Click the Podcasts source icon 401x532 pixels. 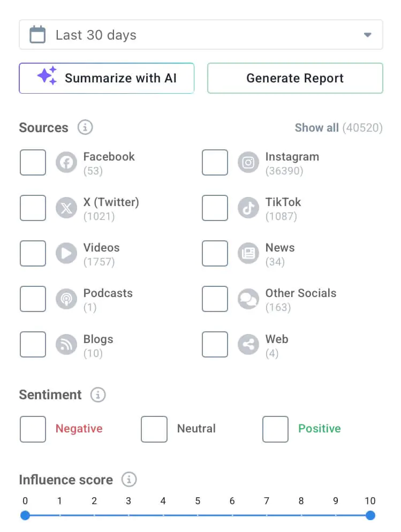pos(66,299)
